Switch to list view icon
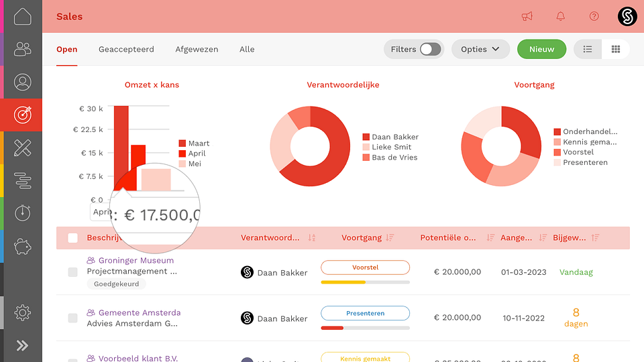644x362 pixels. click(588, 49)
